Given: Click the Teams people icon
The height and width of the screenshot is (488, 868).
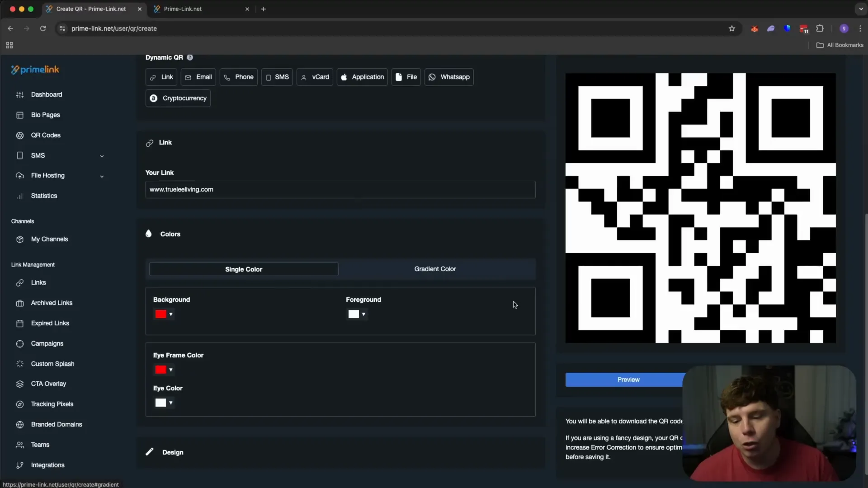Looking at the screenshot, I should [x=20, y=445].
